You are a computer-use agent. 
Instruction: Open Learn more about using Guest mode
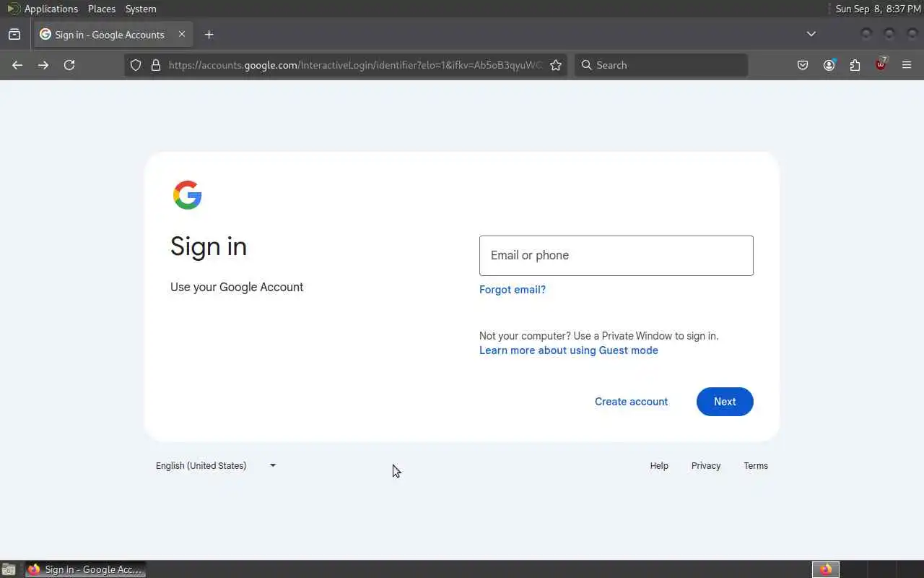pos(569,350)
